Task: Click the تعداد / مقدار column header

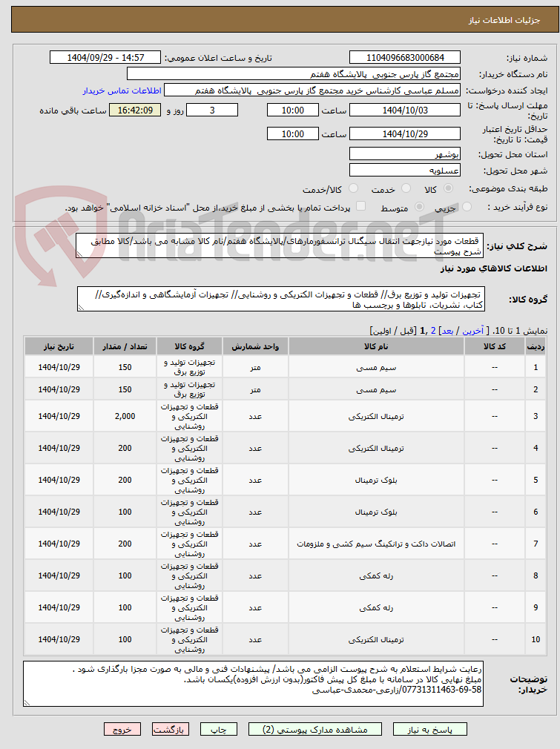Action: [x=125, y=346]
